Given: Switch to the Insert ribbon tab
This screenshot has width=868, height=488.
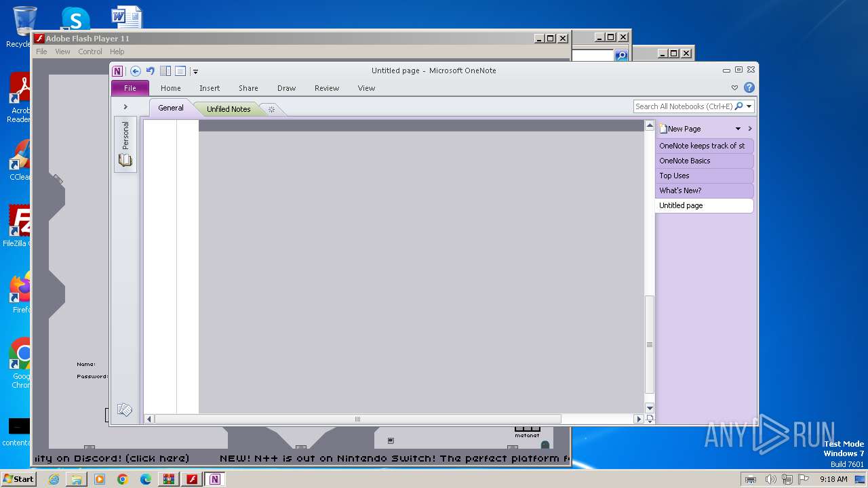Looking at the screenshot, I should (x=210, y=88).
